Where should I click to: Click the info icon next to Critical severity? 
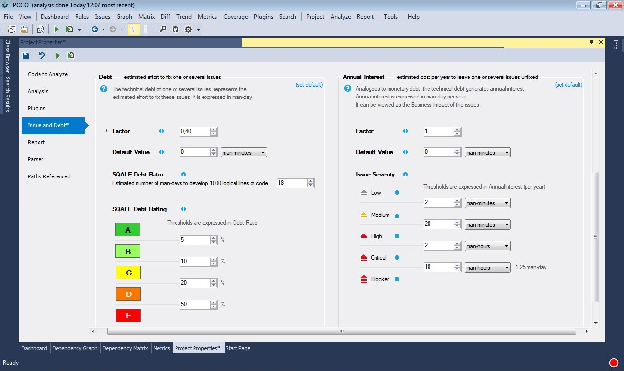(x=397, y=258)
